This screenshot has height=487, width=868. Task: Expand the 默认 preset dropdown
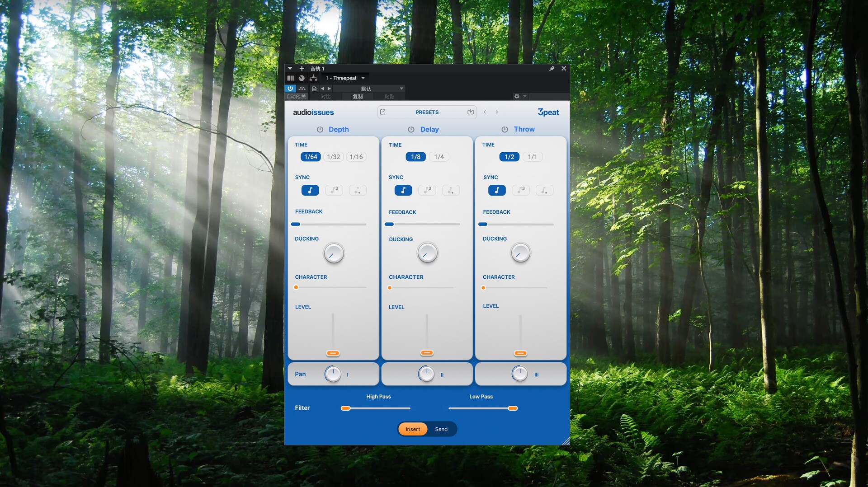pos(401,89)
